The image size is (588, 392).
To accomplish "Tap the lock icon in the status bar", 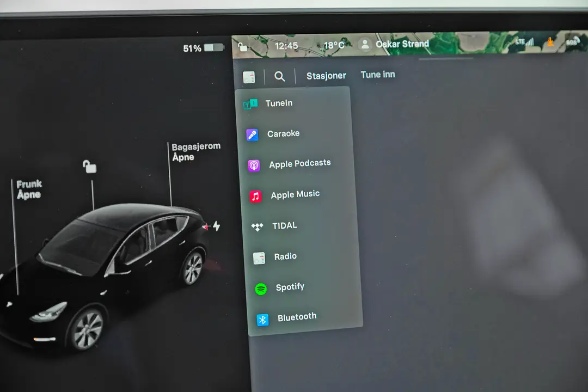I will pyautogui.click(x=243, y=46).
